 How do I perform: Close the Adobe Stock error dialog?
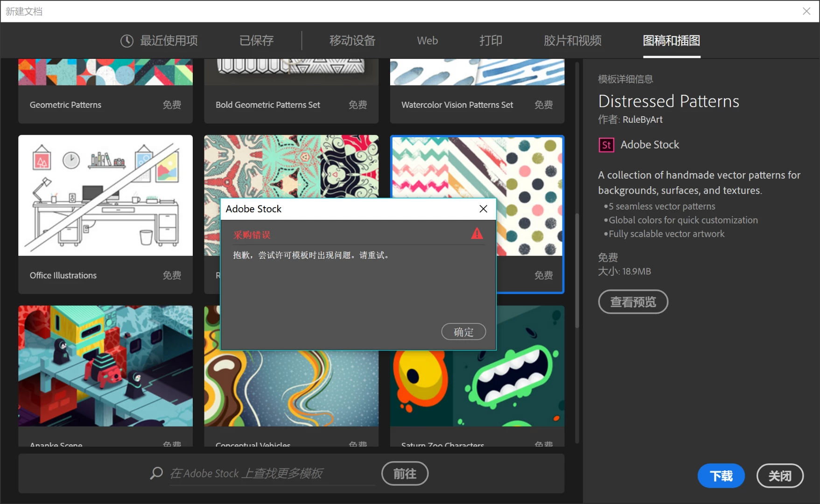[483, 209]
